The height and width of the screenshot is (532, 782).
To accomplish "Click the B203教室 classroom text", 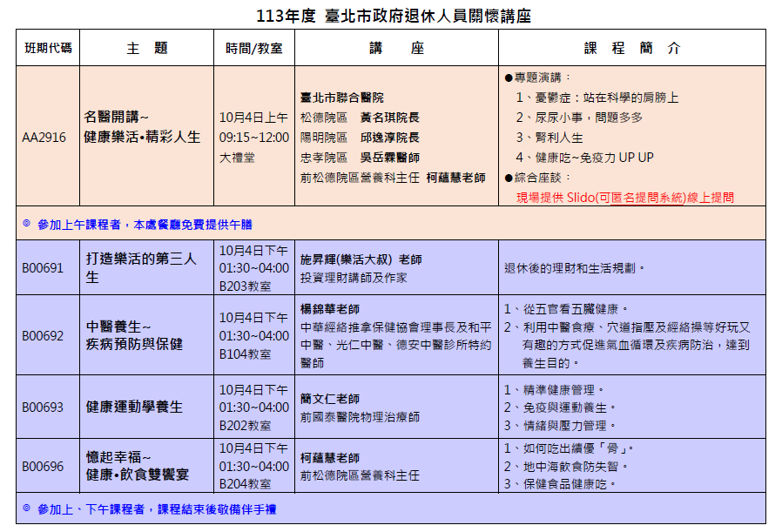I will click(x=245, y=285).
